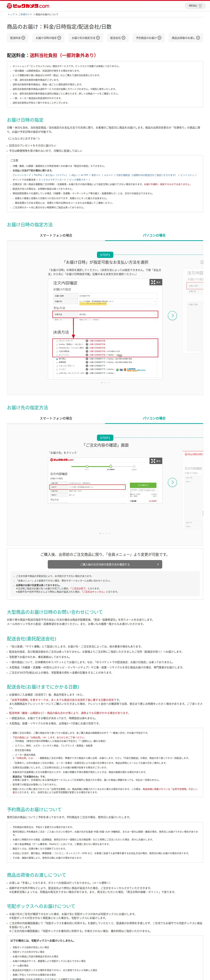
Task: Select パソコンの場合 tab under お届け日時の指定方法
Action: tap(154, 236)
